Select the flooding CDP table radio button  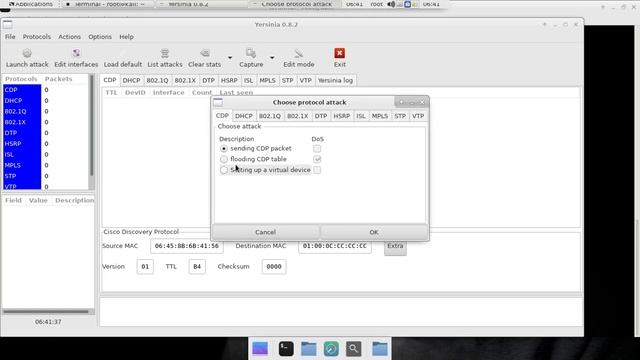click(x=224, y=159)
